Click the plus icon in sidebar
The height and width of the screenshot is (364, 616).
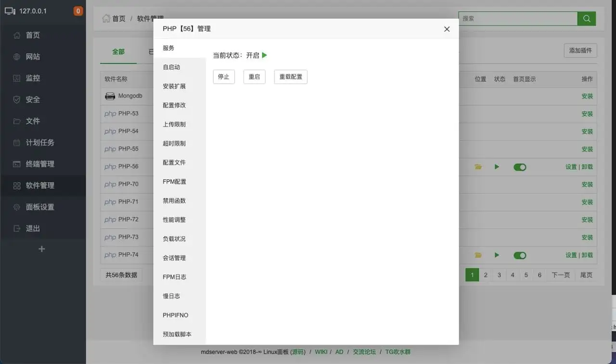(x=42, y=249)
